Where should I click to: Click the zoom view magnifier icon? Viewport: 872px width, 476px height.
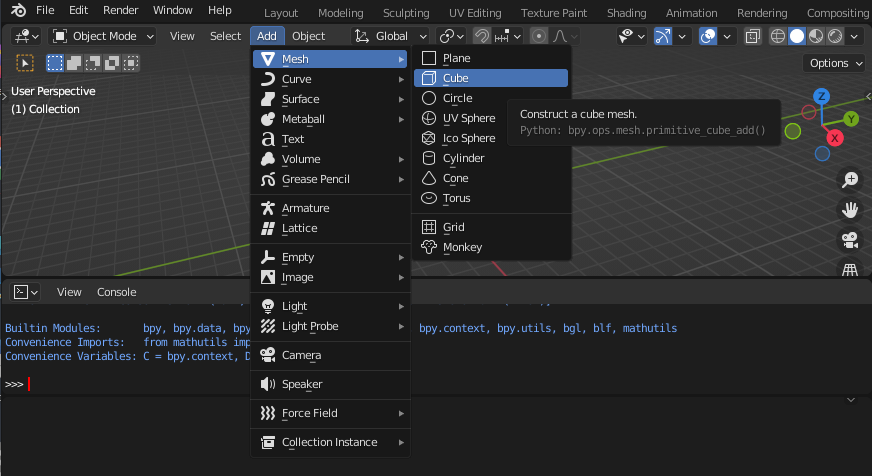point(850,180)
